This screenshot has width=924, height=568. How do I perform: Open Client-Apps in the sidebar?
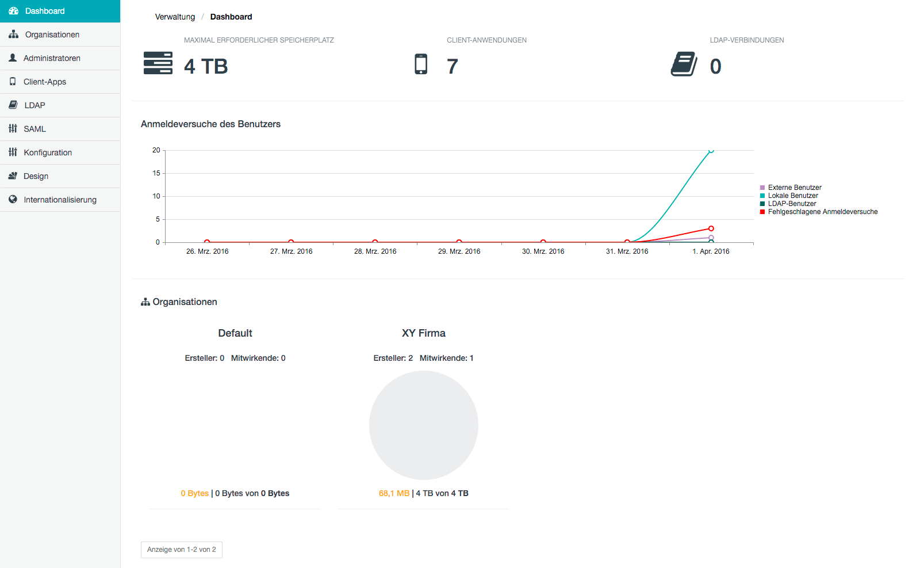60,82
